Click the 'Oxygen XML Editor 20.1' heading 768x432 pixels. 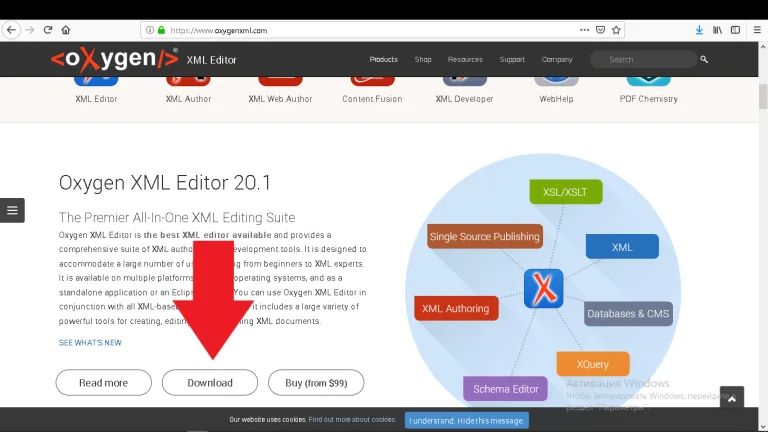pos(165,183)
